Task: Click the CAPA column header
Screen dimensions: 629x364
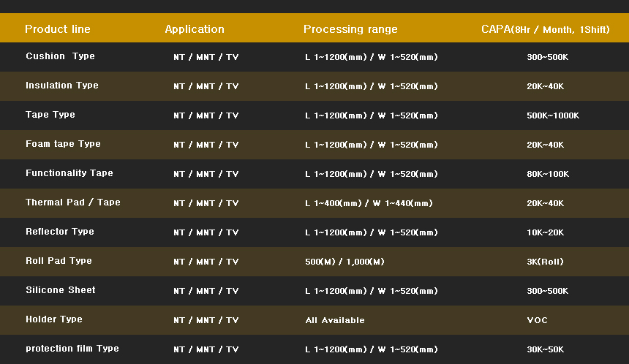Action: click(545, 29)
